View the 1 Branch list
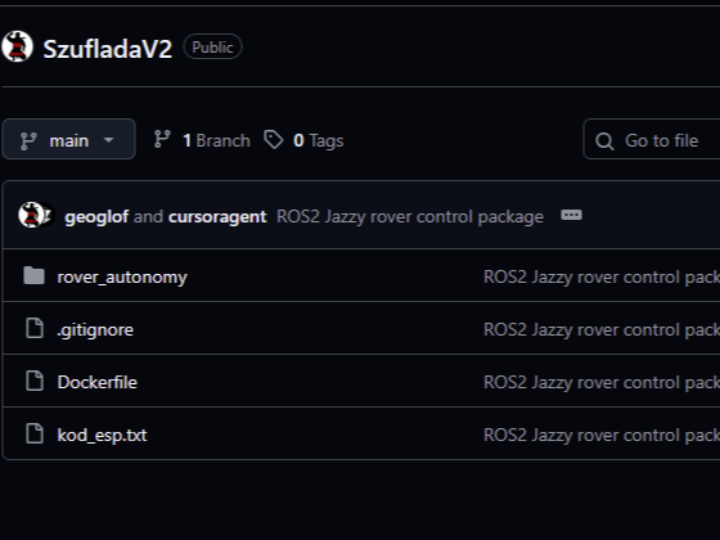 click(215, 140)
